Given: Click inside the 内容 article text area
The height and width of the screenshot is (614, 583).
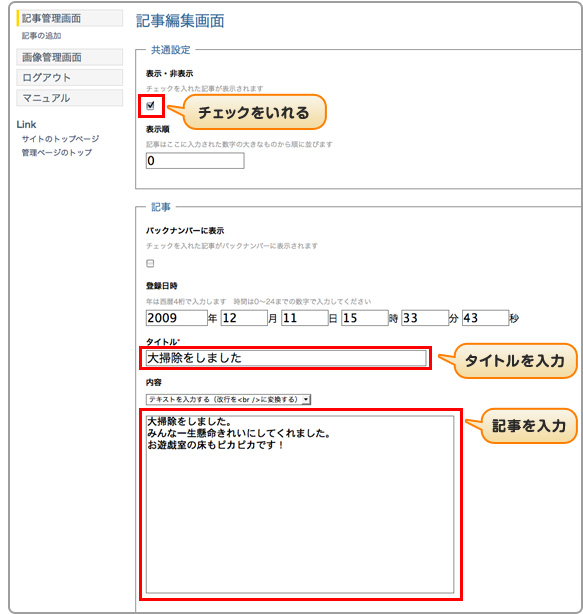Looking at the screenshot, I should [x=300, y=505].
